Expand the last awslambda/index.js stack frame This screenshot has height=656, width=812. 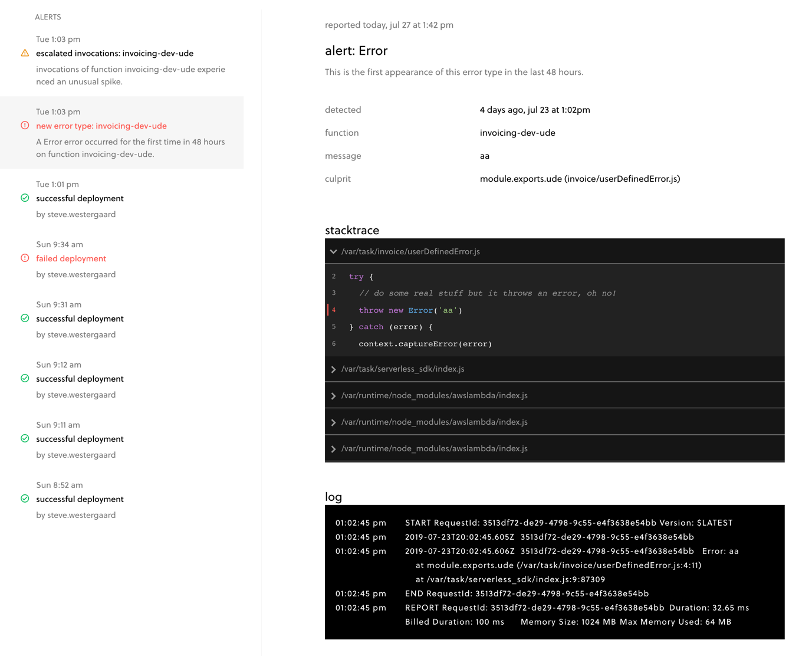pyautogui.click(x=333, y=448)
